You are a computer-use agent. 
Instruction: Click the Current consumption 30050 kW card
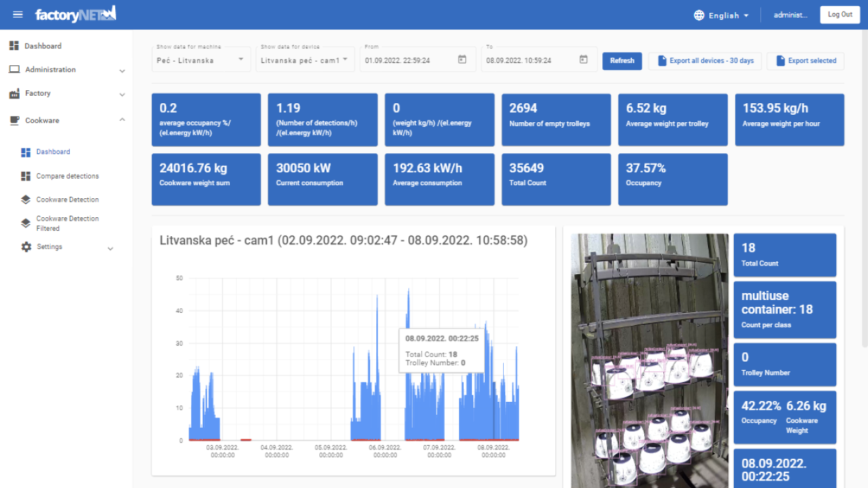[x=323, y=179]
